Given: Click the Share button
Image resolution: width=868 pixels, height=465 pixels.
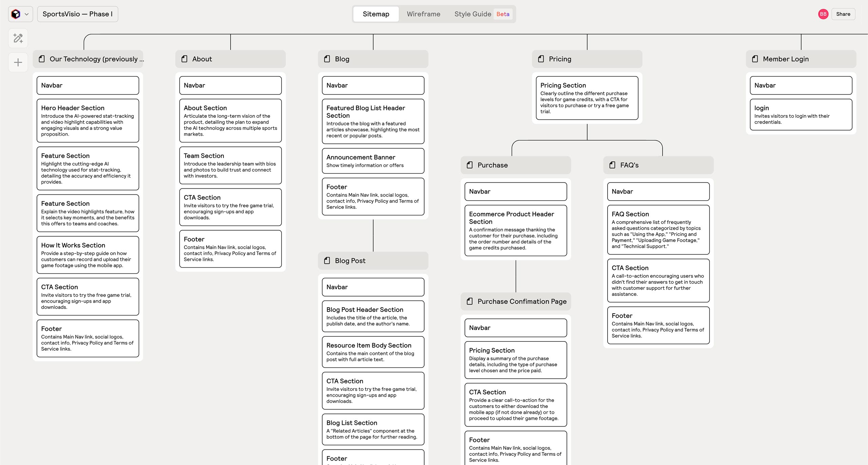Looking at the screenshot, I should [x=843, y=14].
